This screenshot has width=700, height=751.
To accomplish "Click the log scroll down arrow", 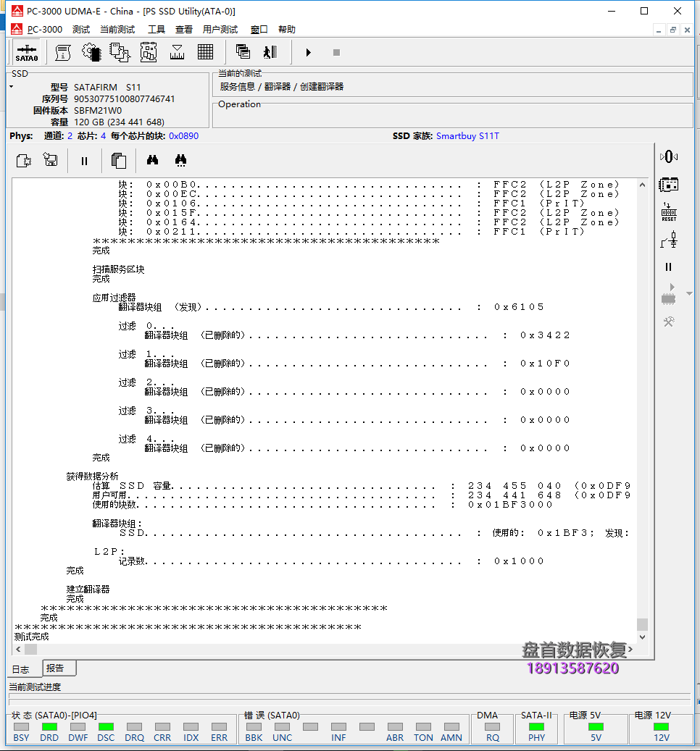I will coord(643,637).
